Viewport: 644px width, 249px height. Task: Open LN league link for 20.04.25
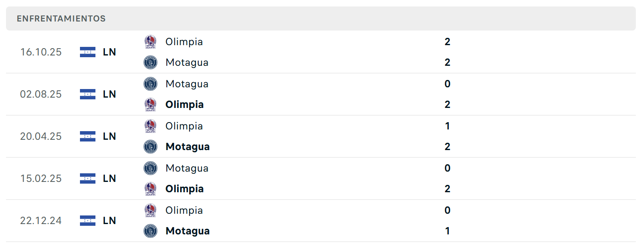pyautogui.click(x=110, y=136)
